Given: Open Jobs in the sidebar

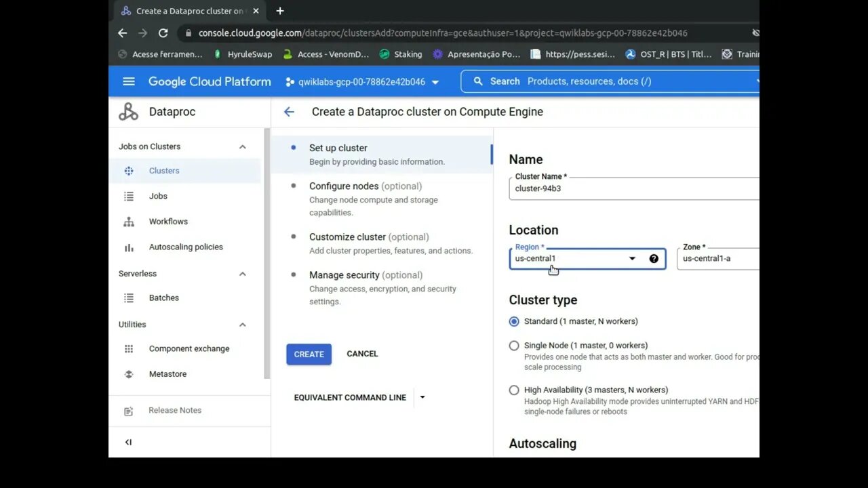Looking at the screenshot, I should click(x=184, y=196).
